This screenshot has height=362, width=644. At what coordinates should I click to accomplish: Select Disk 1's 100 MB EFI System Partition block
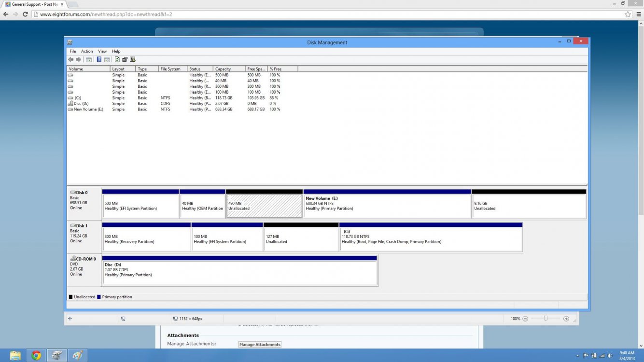pos(227,237)
